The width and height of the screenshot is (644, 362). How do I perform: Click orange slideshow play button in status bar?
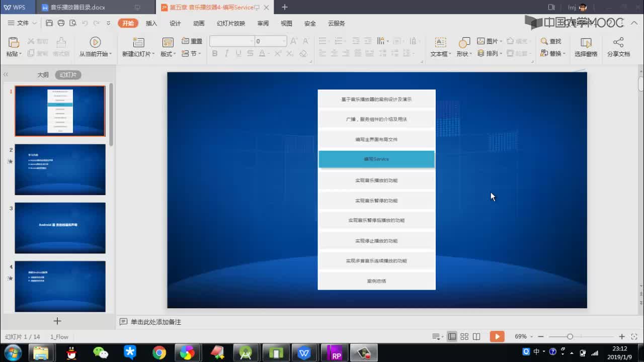[497, 336]
